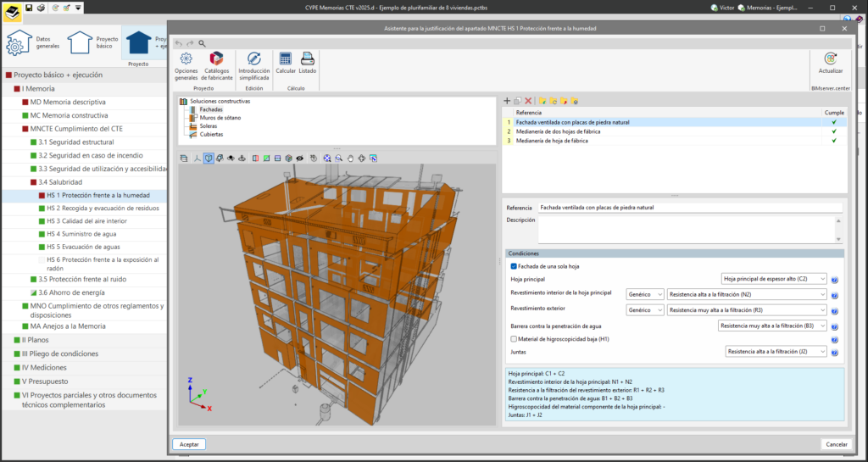The image size is (868, 462).
Task: Open Hoja principal dropdown
Action: 773,278
